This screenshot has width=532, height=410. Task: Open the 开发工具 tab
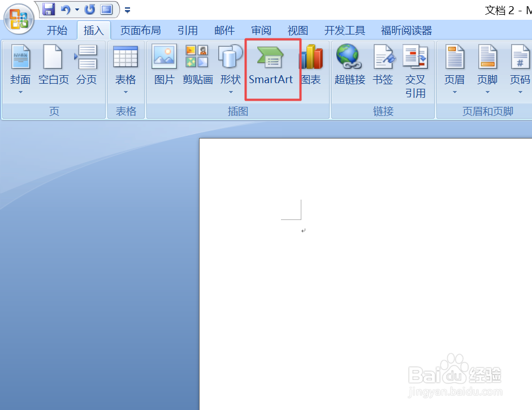pos(344,31)
